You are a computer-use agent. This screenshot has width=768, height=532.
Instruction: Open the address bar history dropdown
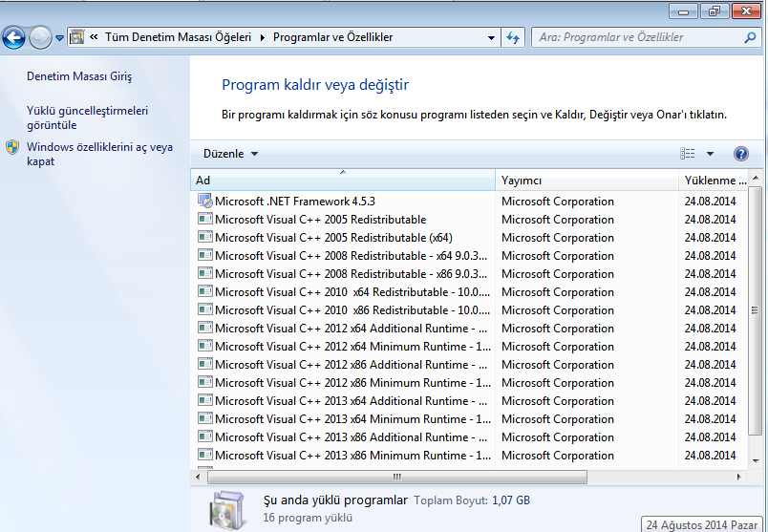tap(491, 38)
